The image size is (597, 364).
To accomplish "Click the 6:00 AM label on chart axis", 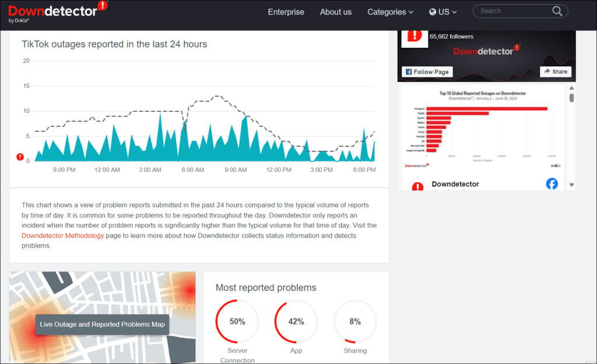I will [192, 169].
